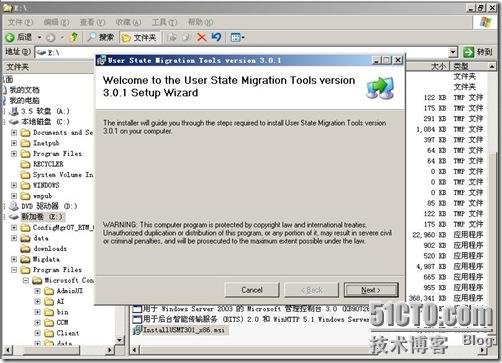Expand Documents and Settings folder node
Image resolution: width=502 pixels, height=363 pixels.
[14, 133]
